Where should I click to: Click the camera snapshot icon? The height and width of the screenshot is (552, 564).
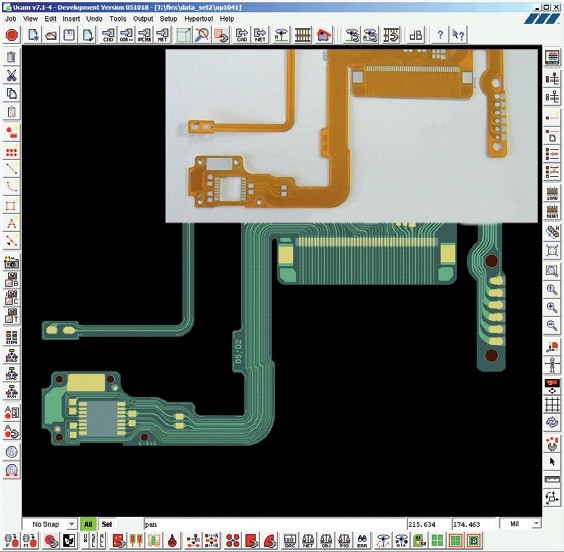(12, 263)
